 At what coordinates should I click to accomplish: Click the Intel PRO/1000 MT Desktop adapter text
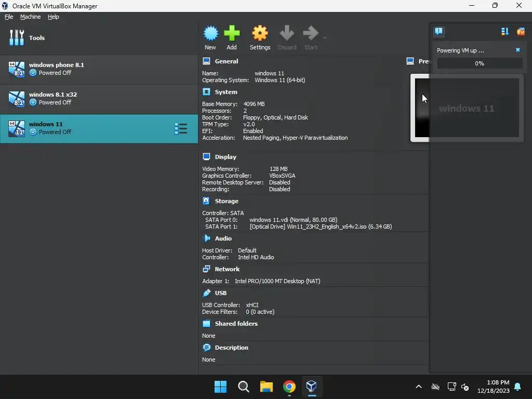(x=277, y=281)
